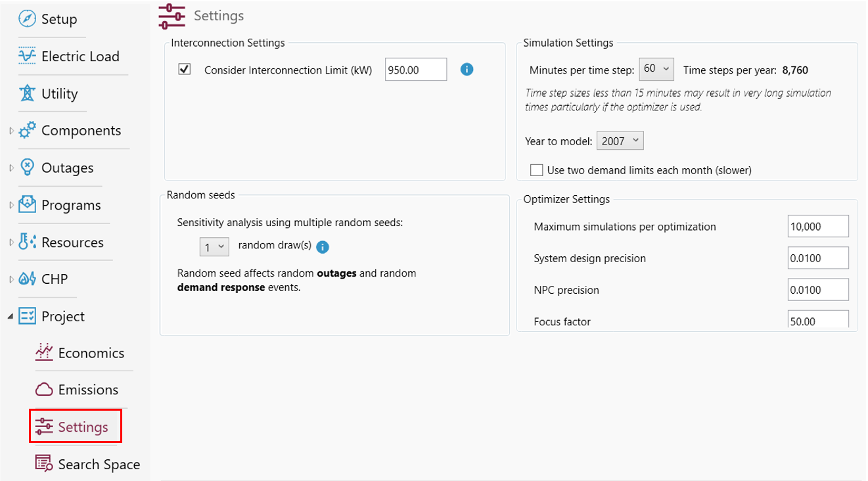Viewport: 868px width, 481px height.
Task: Click info icon beside Interconnection Limit field
Action: click(467, 70)
